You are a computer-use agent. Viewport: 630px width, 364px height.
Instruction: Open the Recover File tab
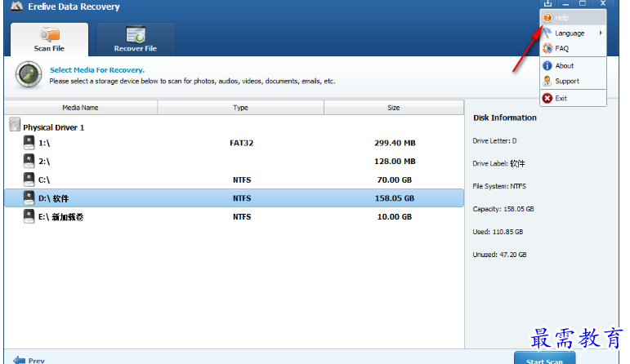pos(136,39)
